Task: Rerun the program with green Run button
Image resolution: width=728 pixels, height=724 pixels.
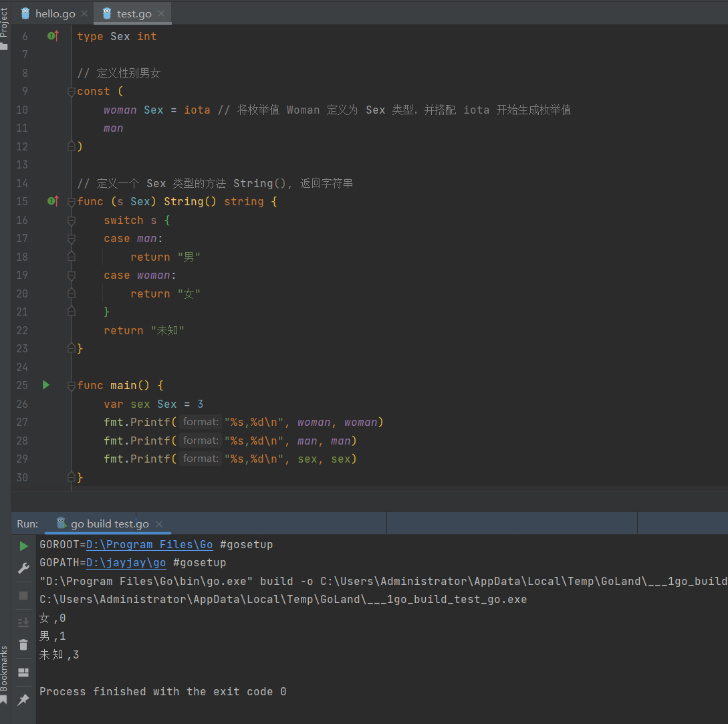Action: tap(23, 546)
